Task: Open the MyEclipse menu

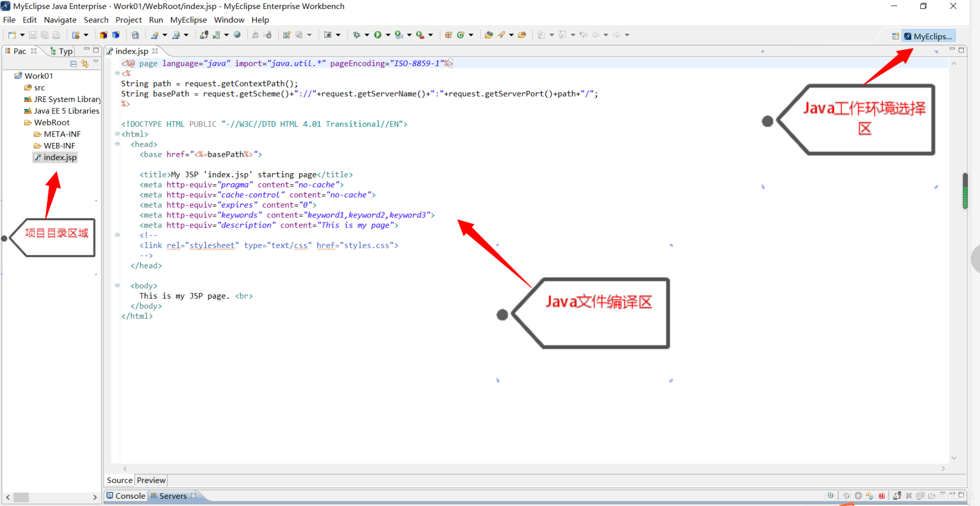Action: (189, 20)
